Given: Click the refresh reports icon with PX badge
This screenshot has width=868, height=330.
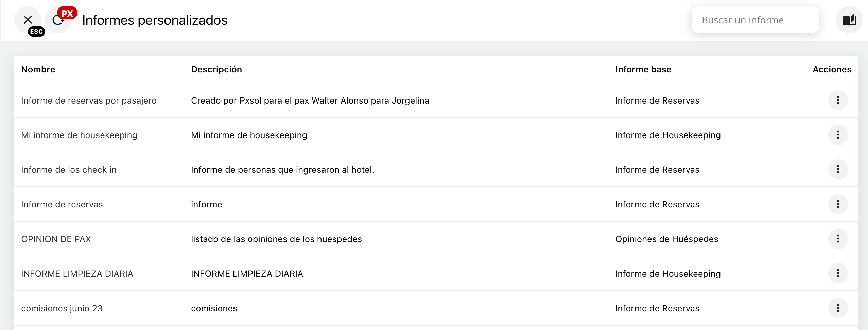Looking at the screenshot, I should point(58,20).
